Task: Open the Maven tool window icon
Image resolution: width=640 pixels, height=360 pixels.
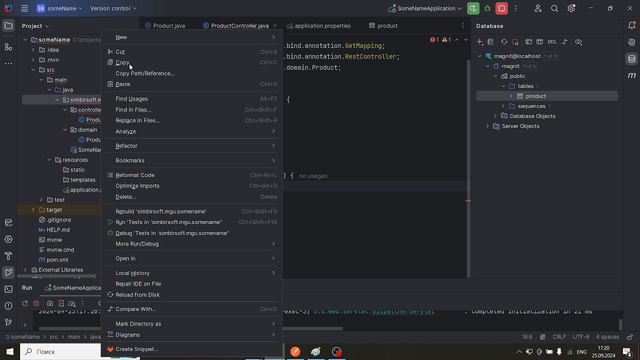Action: pos(631,75)
